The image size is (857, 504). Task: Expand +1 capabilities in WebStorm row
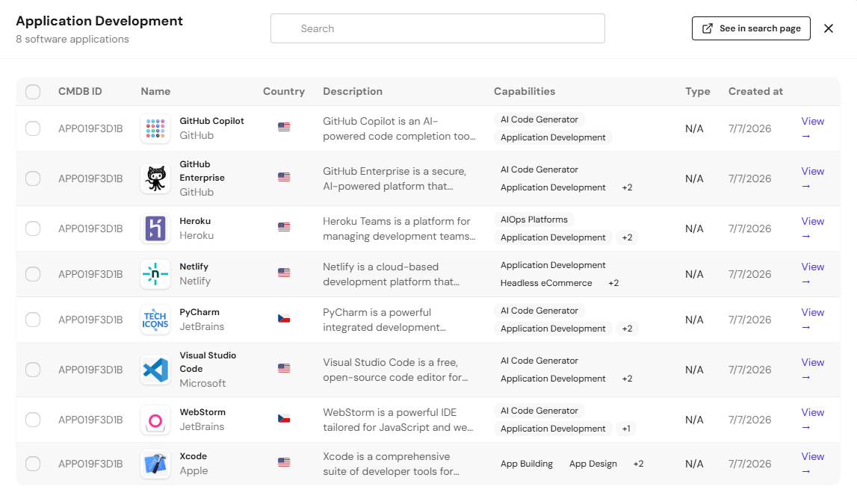click(x=626, y=429)
